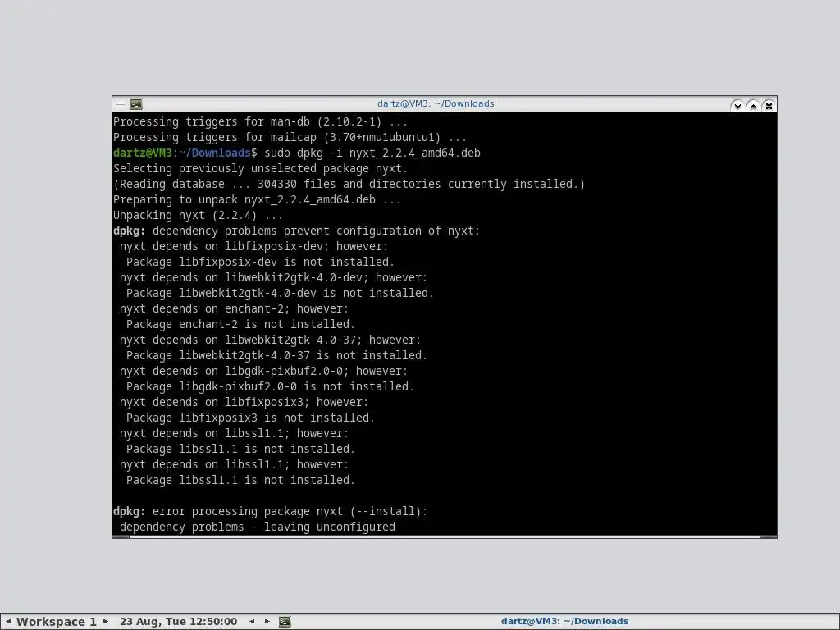Click 'nyxt depends on libwebkit2gtk-4.0-dev' line

coord(273,277)
